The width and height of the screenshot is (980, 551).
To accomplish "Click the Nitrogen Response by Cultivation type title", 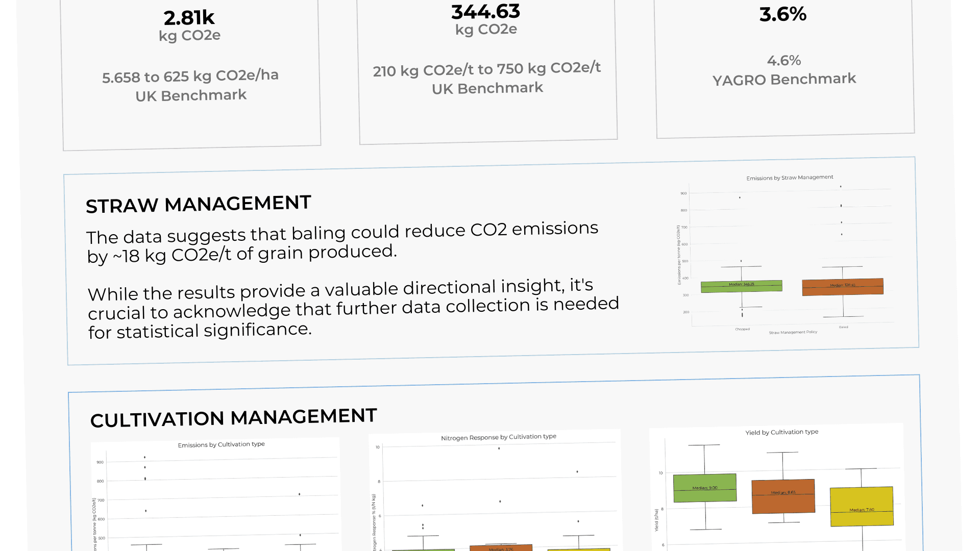I will (x=498, y=437).
